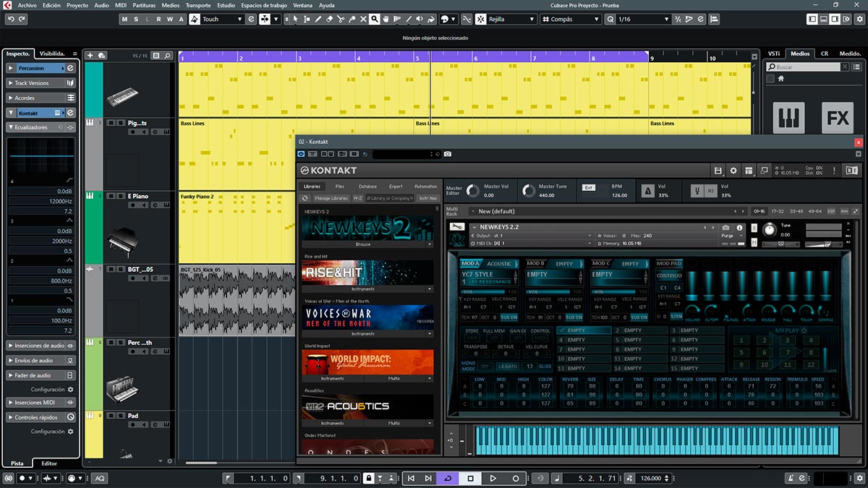Toggle global Mute M button
This screenshot has width=868, height=488.
[124, 19]
